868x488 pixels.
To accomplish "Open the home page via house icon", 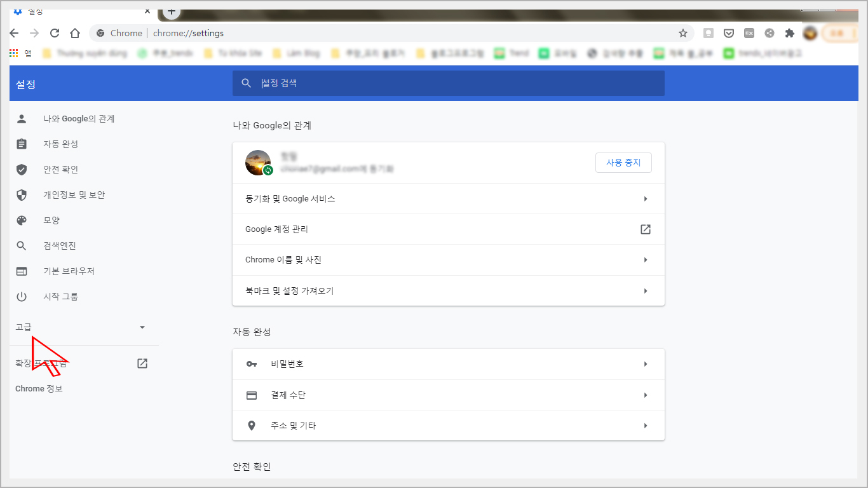I will click(x=75, y=33).
